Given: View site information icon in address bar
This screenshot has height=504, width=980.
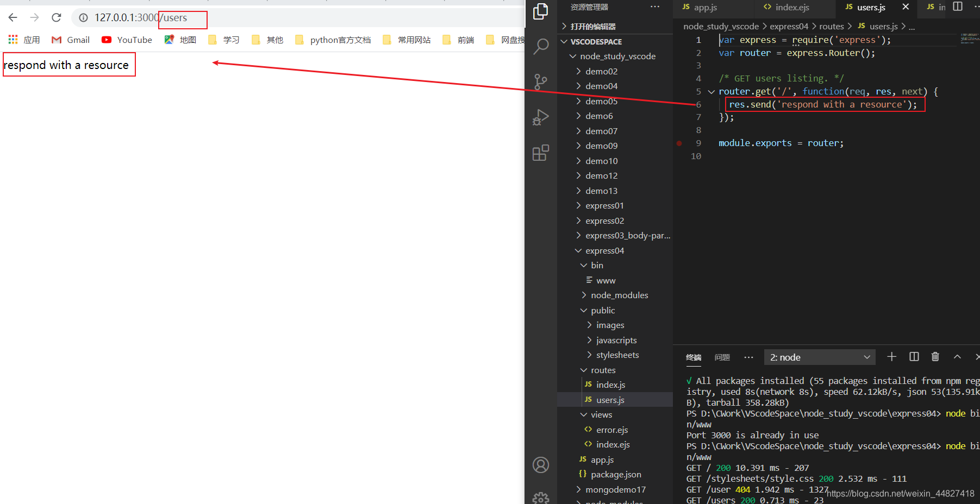Looking at the screenshot, I should tap(84, 18).
